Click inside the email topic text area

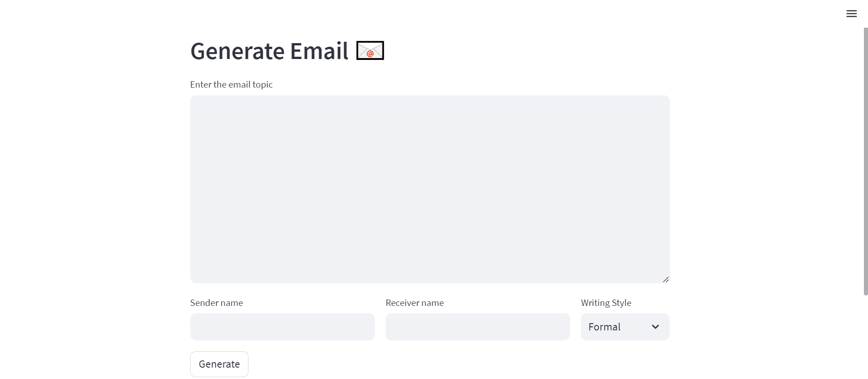coord(430,188)
